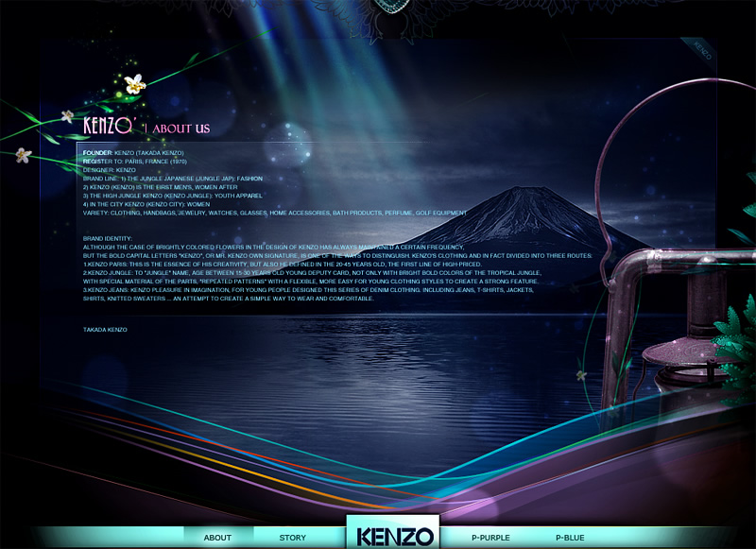Open the ABOUT navigation item

(x=217, y=538)
